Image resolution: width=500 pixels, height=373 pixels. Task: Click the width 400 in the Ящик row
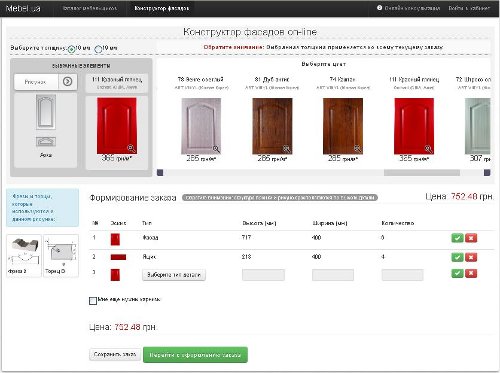316,257
